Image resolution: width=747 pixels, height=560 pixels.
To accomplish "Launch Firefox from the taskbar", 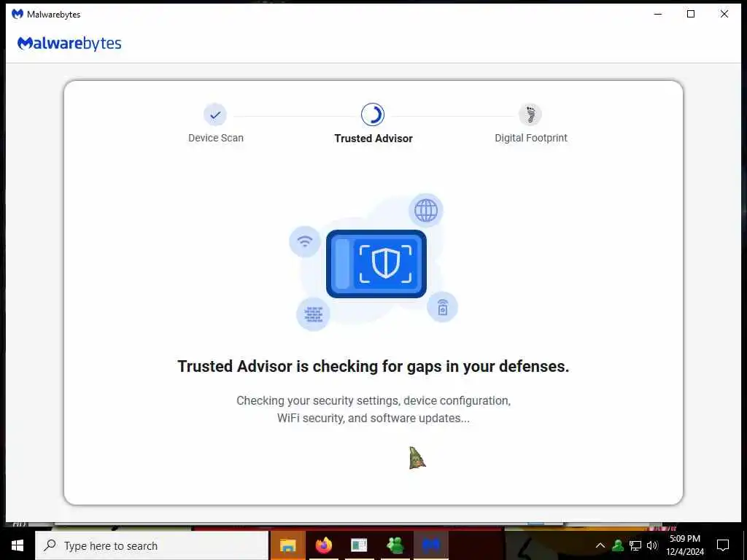I will (323, 545).
